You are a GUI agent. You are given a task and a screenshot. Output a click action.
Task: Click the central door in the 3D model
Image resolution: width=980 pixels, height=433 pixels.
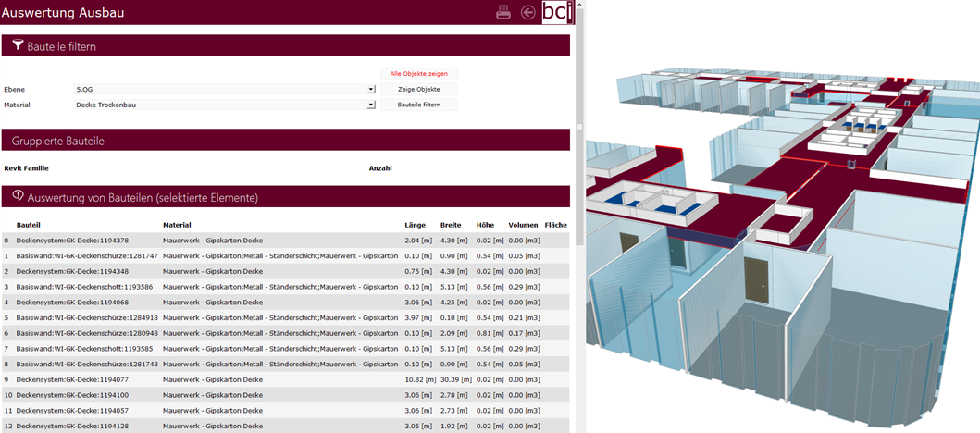tap(756, 280)
